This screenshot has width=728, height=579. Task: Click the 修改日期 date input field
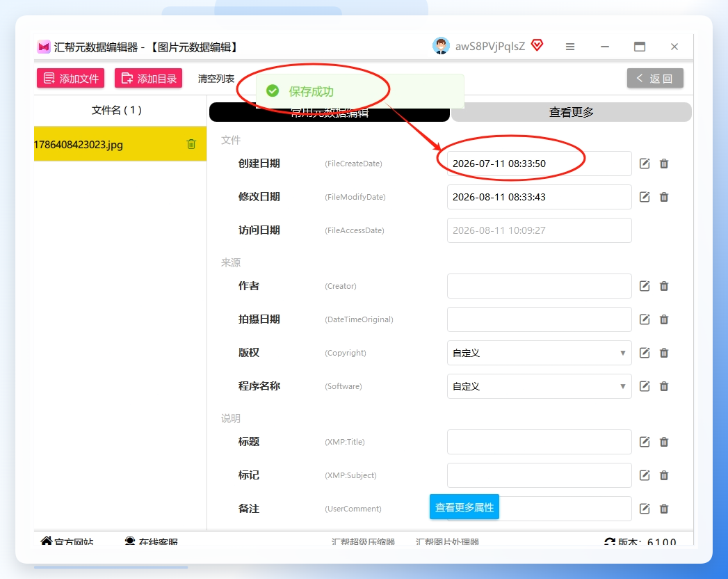(x=539, y=197)
